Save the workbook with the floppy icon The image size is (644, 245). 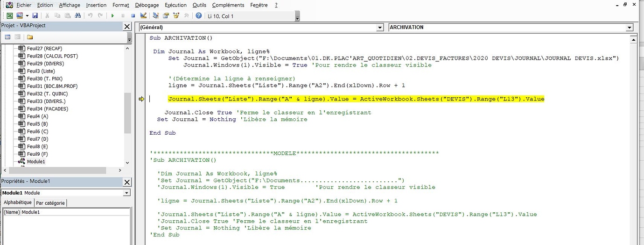pyautogui.click(x=35, y=16)
